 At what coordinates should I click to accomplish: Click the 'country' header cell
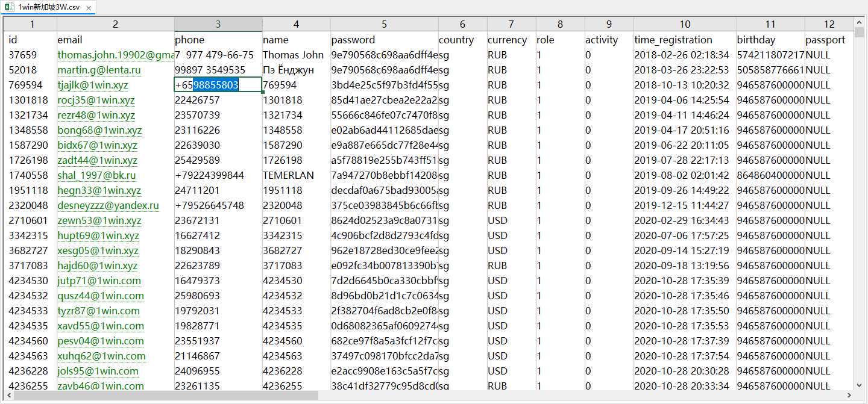pyautogui.click(x=462, y=40)
